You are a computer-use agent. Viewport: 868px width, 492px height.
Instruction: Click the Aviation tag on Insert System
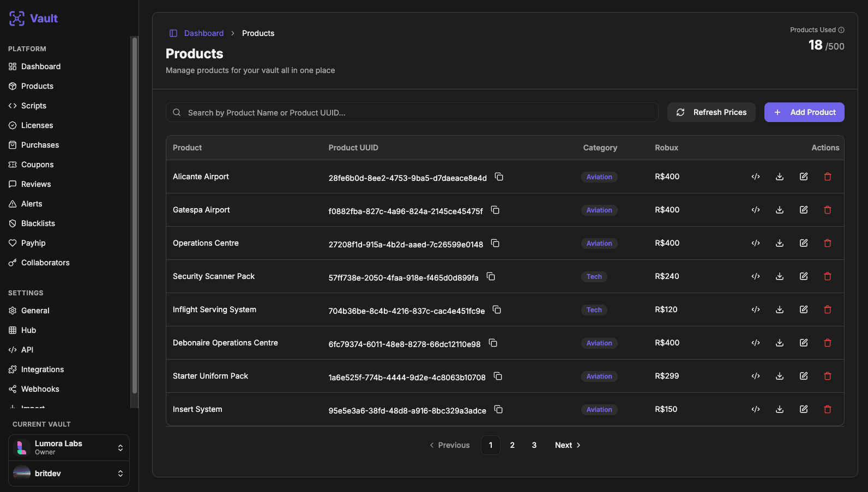pyautogui.click(x=599, y=410)
